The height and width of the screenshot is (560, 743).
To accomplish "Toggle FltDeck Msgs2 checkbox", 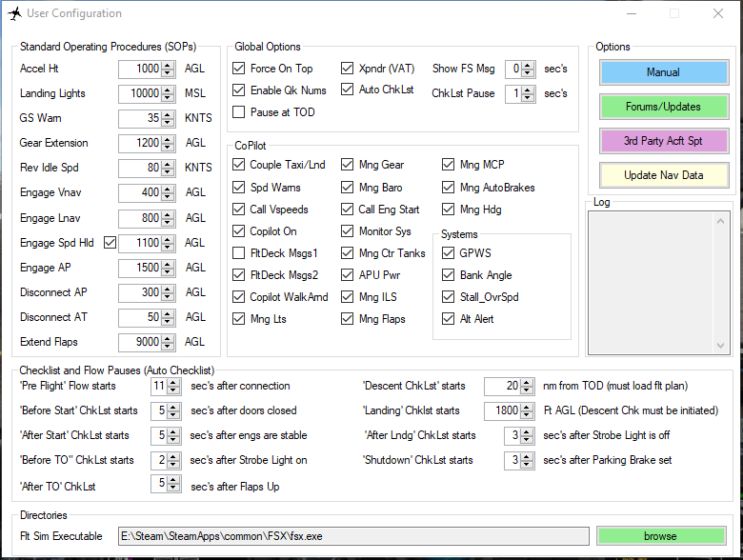I will point(239,275).
